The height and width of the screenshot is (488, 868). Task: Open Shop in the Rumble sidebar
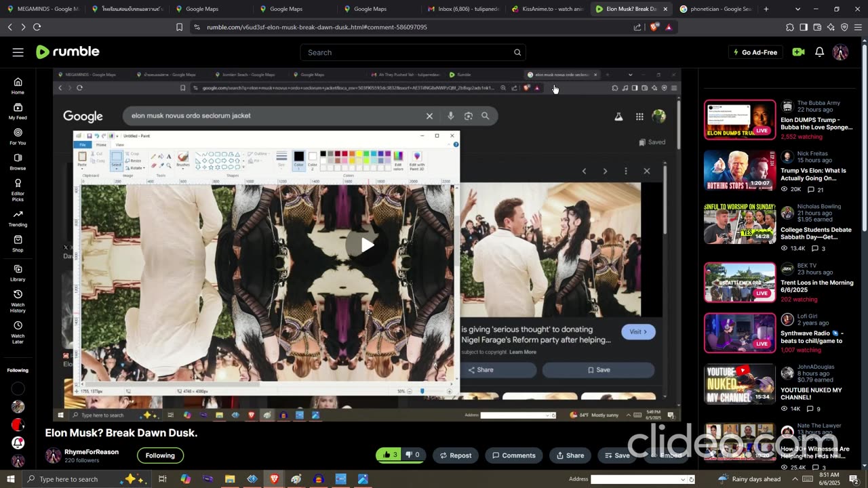[x=18, y=244]
